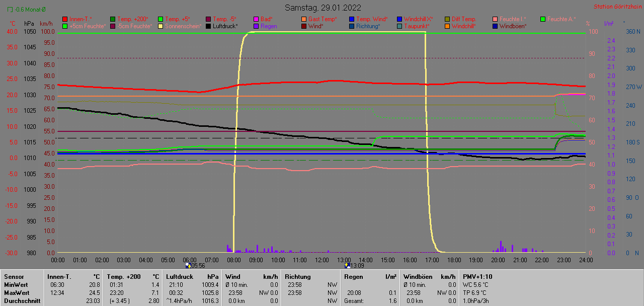
Task: Click the icon beside 13:09 on time axis
Action: pyautogui.click(x=347, y=265)
